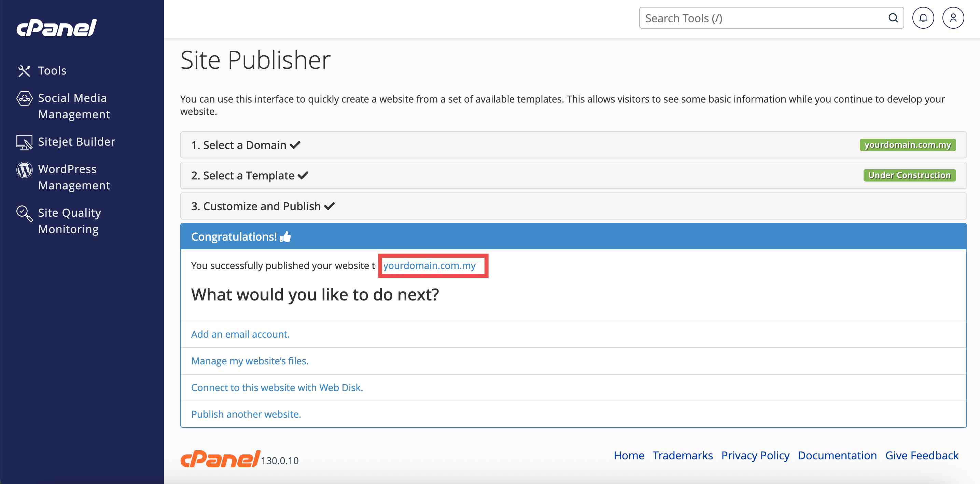Image resolution: width=980 pixels, height=484 pixels.
Task: Go to Social Media Management
Action: pos(74,106)
